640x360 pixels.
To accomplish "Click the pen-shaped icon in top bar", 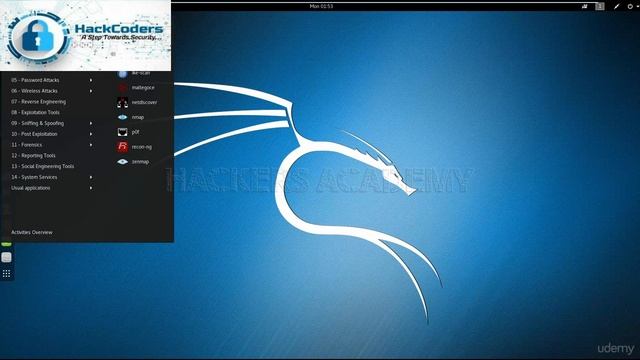I will (616, 6).
